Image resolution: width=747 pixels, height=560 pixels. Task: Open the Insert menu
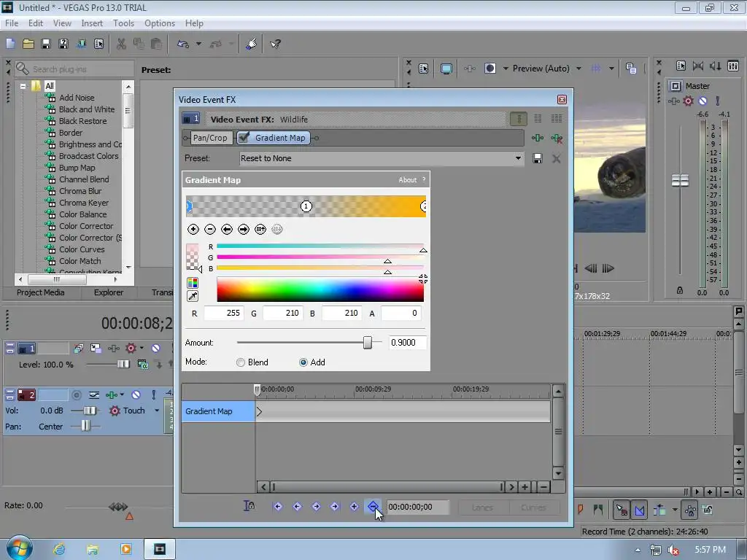coord(92,23)
